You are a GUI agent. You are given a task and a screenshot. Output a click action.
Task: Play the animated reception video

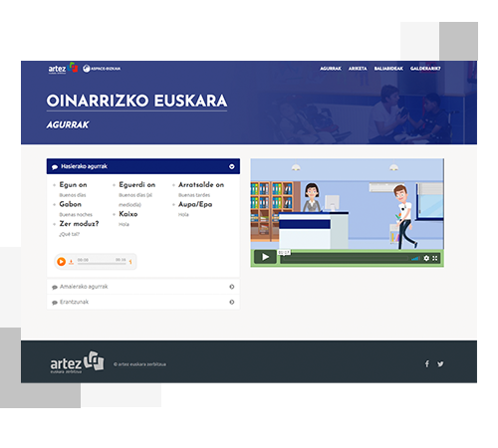click(265, 257)
